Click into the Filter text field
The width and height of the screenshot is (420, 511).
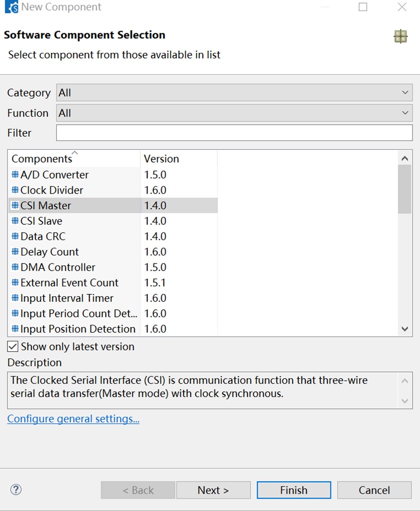point(234,133)
